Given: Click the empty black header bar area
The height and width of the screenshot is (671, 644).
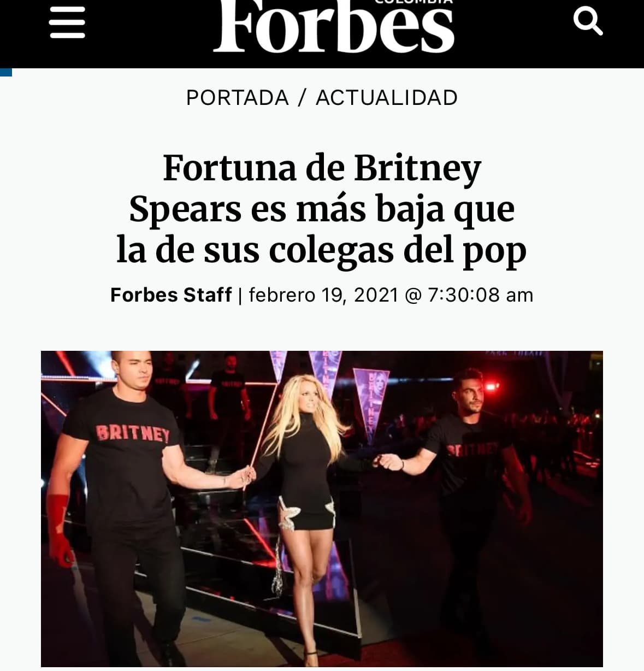Looking at the screenshot, I should pyautogui.click(x=147, y=33).
